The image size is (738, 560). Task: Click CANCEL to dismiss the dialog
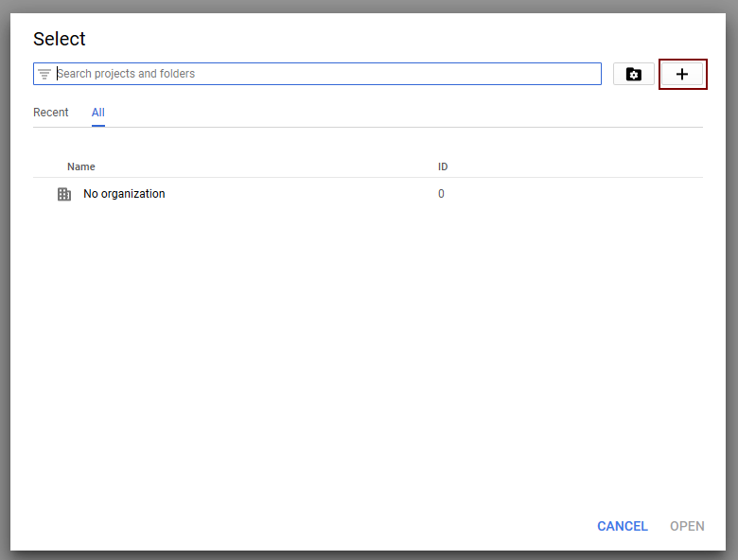click(623, 526)
